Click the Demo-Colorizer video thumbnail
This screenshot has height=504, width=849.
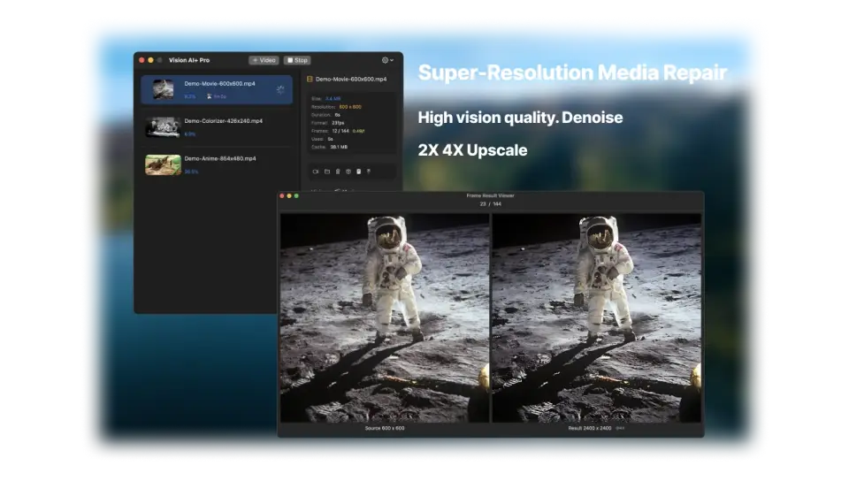coord(163,127)
